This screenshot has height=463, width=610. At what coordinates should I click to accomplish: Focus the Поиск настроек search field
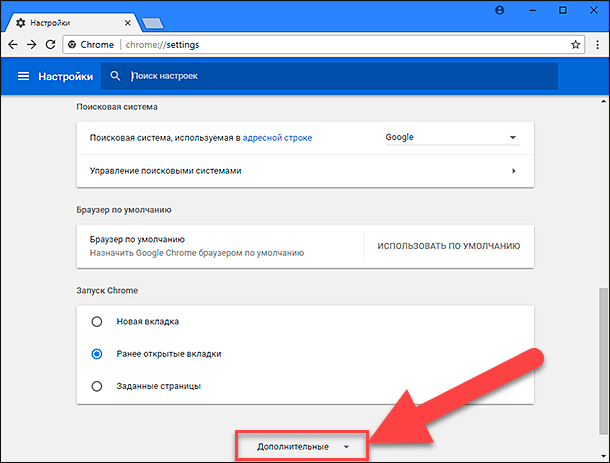point(330,76)
